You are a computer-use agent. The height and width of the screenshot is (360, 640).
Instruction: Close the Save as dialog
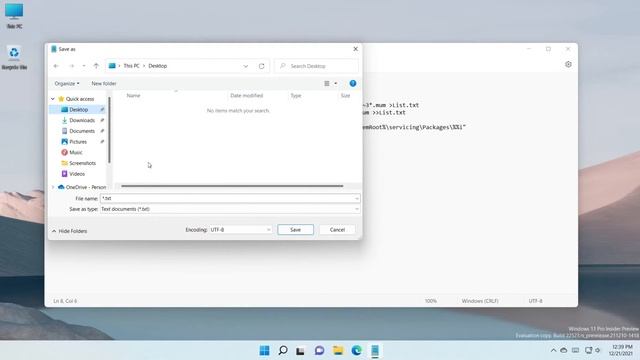point(355,49)
